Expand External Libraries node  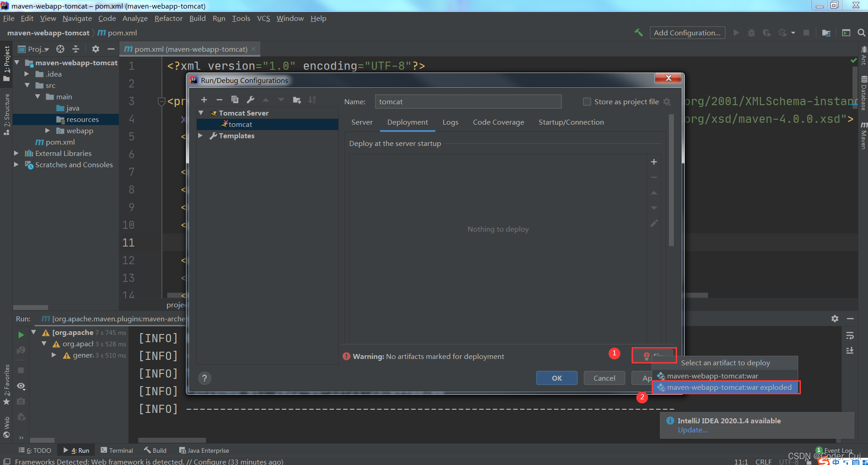coord(16,153)
